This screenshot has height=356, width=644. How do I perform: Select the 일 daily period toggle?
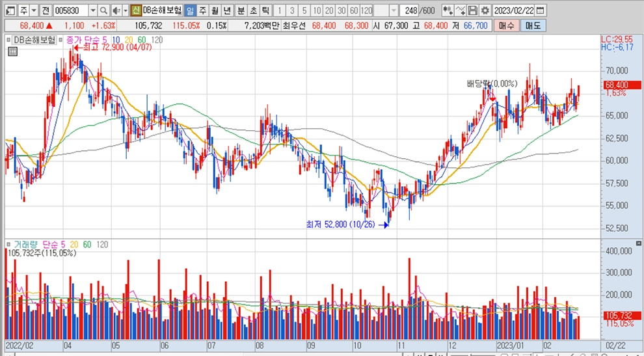click(x=189, y=11)
